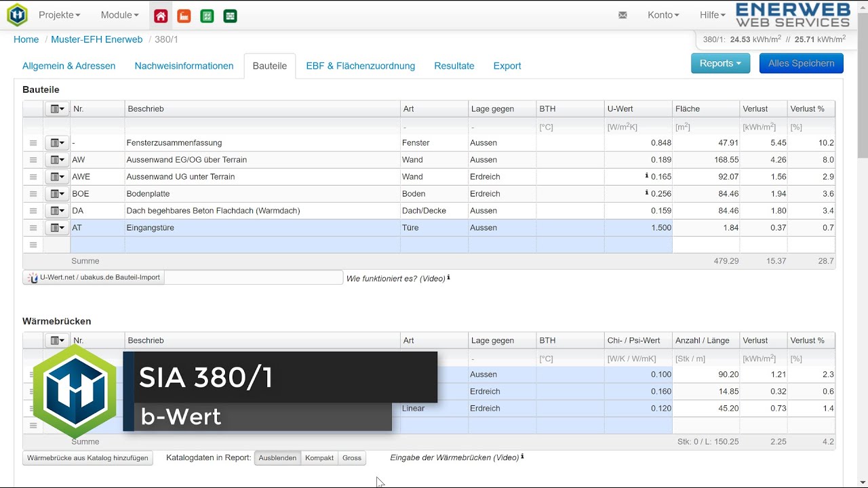Switch to Allgemein & Adressen tab
This screenshot has width=868, height=488.
click(68, 66)
